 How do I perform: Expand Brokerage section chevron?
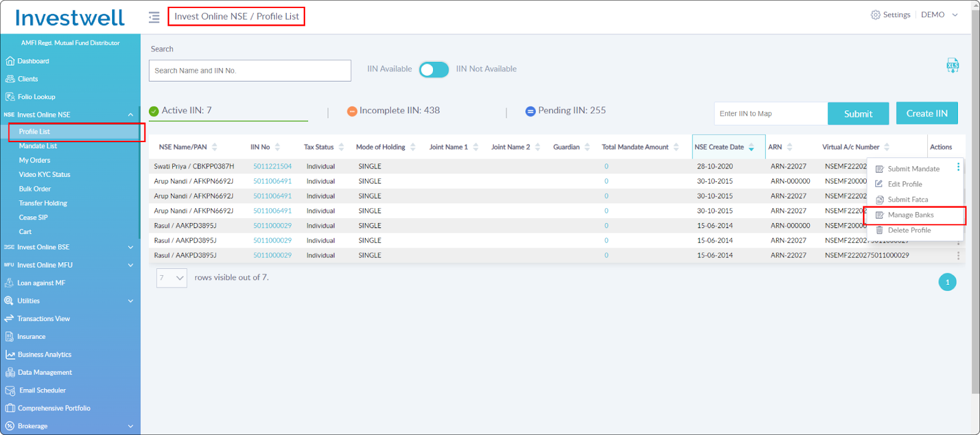coord(130,426)
